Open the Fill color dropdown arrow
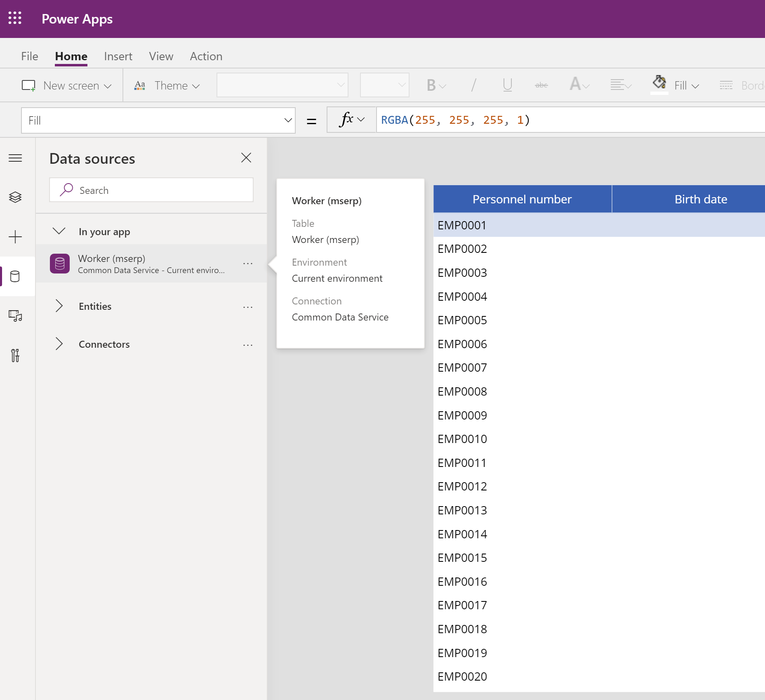765x700 pixels. click(x=695, y=86)
